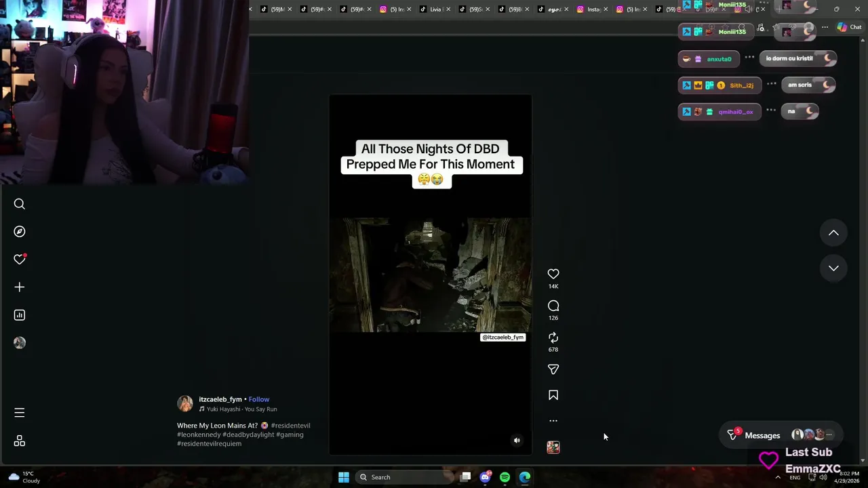Image resolution: width=868 pixels, height=488 pixels.
Task: Open the Yuki Hayashi You Say Run audio
Action: 238,409
